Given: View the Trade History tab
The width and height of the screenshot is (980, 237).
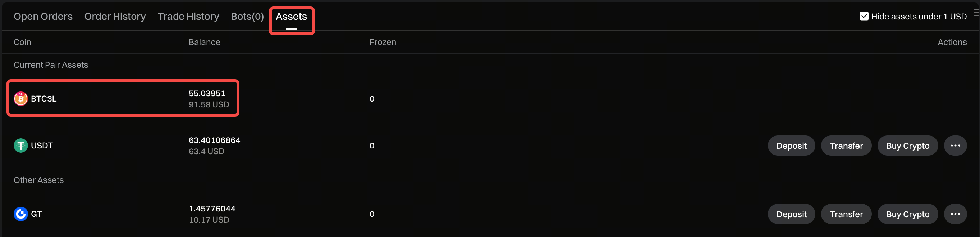Looking at the screenshot, I should (x=188, y=16).
